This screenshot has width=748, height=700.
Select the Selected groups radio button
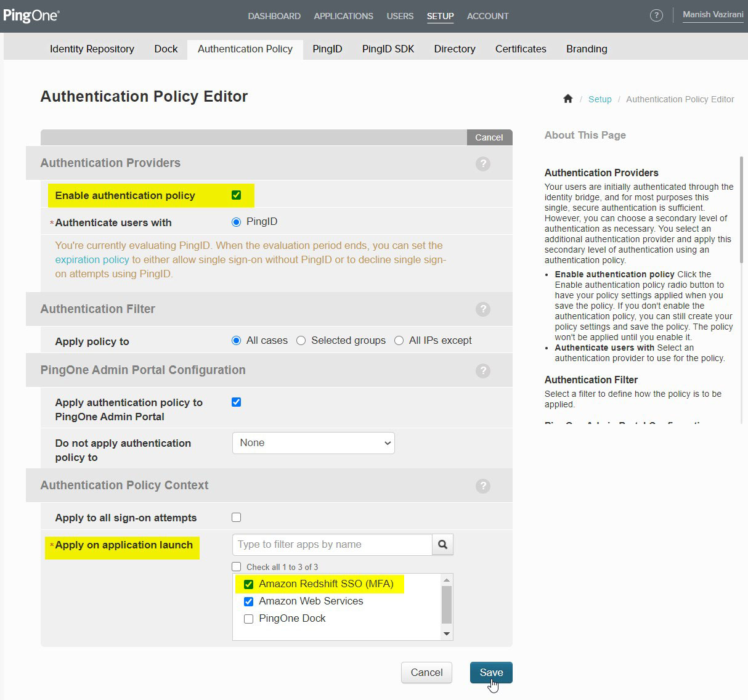coord(301,340)
